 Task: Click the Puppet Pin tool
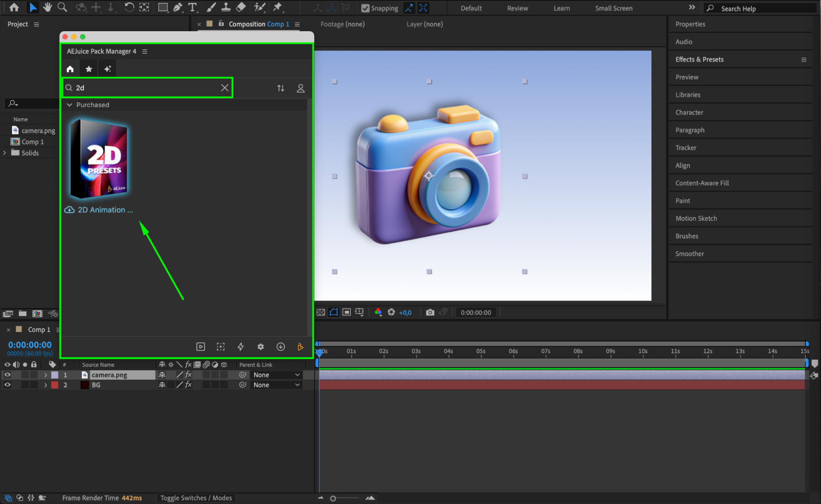coord(278,7)
